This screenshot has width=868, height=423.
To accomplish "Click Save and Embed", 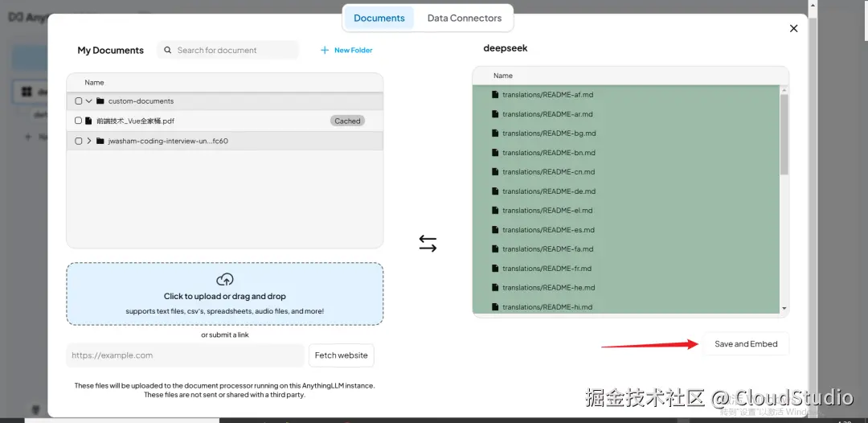I will [746, 344].
